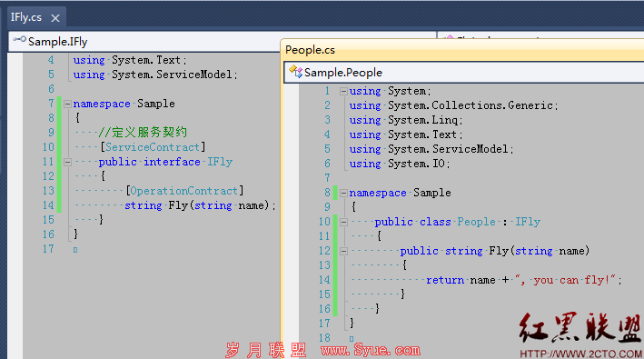
Task: Collapse the People class block
Action: [343, 223]
